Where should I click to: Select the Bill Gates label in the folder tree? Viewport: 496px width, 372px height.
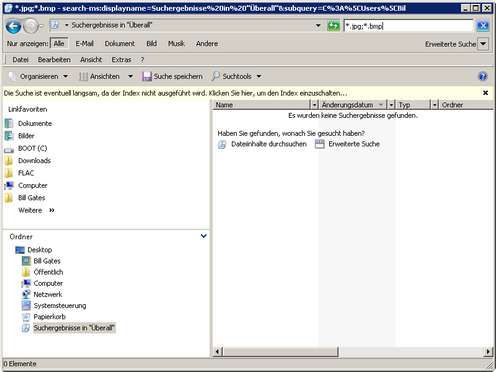coord(47,261)
